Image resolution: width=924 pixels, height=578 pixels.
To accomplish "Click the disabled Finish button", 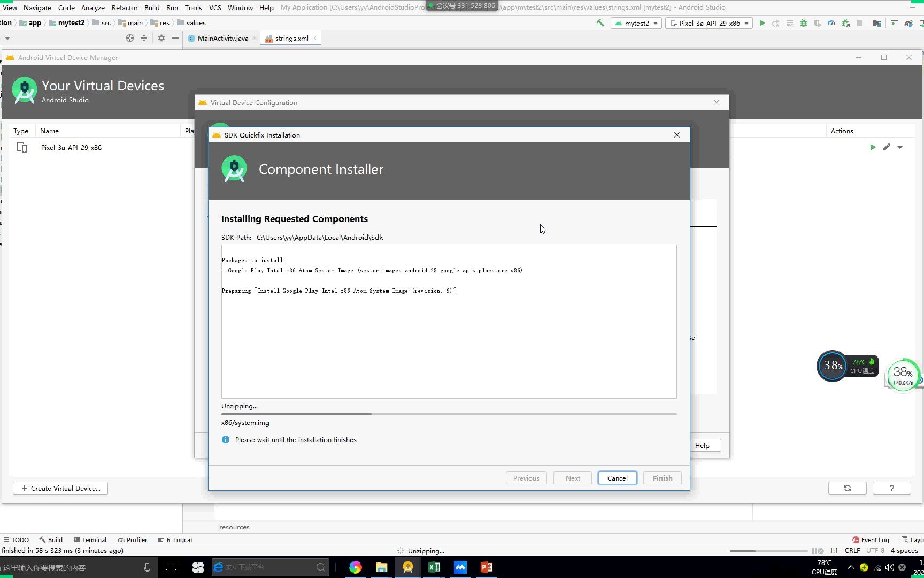I will [663, 478].
